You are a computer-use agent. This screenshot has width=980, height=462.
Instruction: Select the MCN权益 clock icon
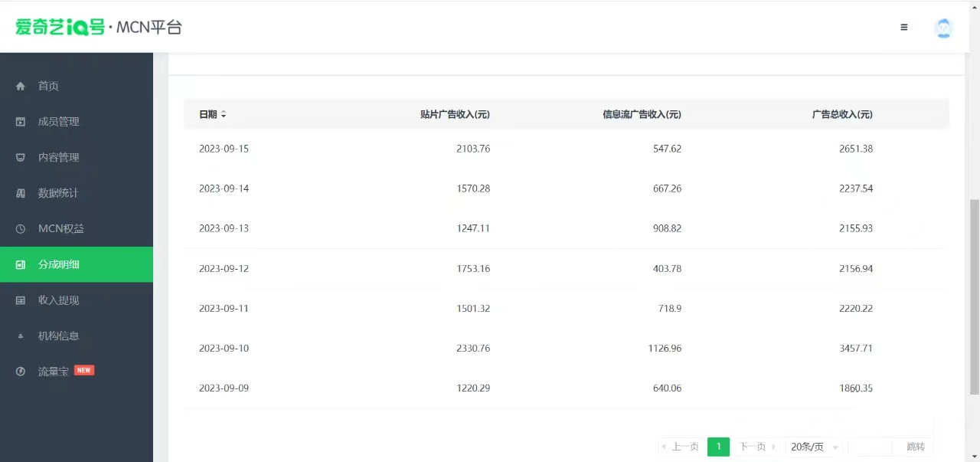(x=20, y=228)
